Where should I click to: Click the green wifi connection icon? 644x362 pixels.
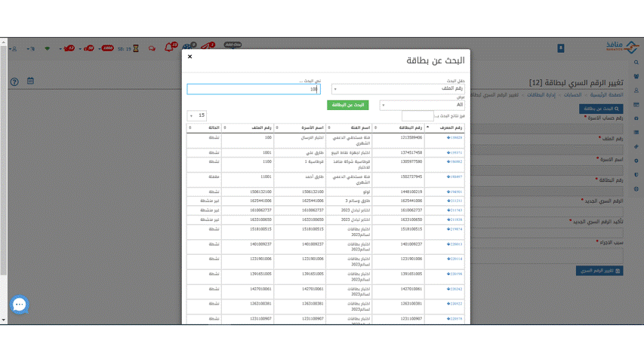[48, 48]
